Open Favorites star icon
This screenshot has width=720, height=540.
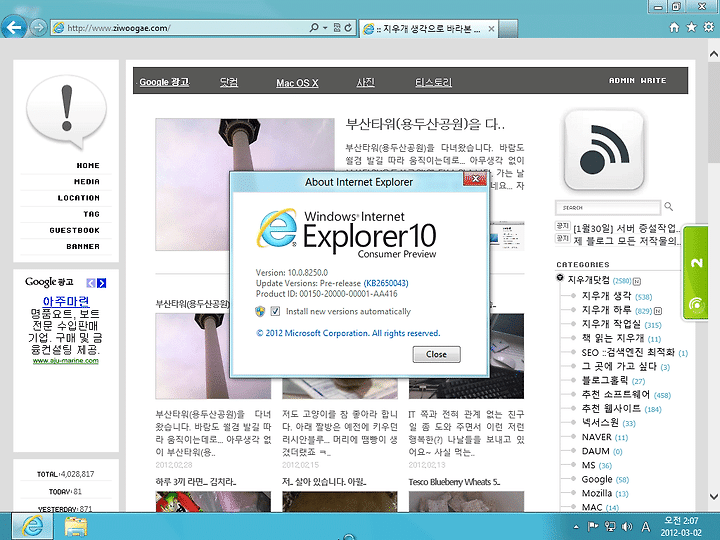(691, 27)
